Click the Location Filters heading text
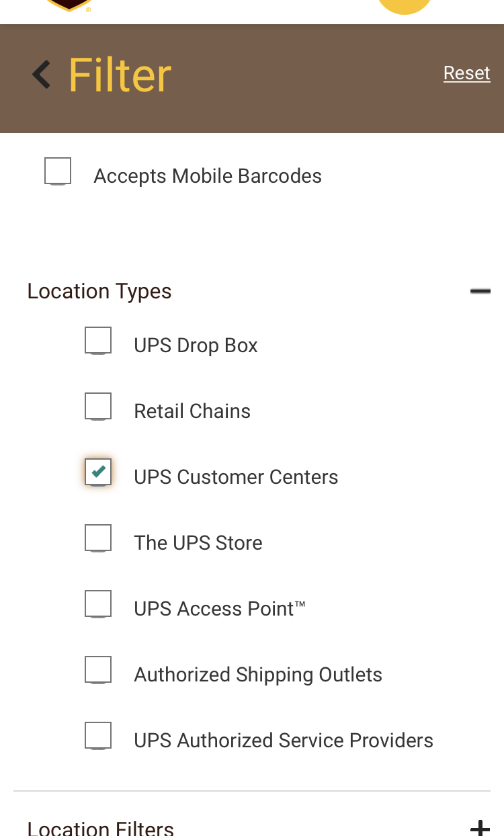Image resolution: width=504 pixels, height=836 pixels. pyautogui.click(x=101, y=828)
